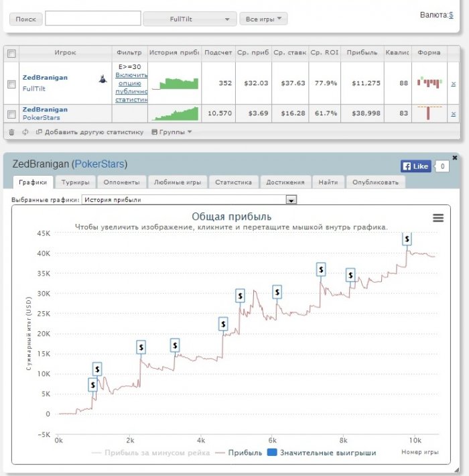Click the upper $ marker above the 10K line near game 1k
The height and width of the screenshot is (476, 469).
click(x=97, y=369)
